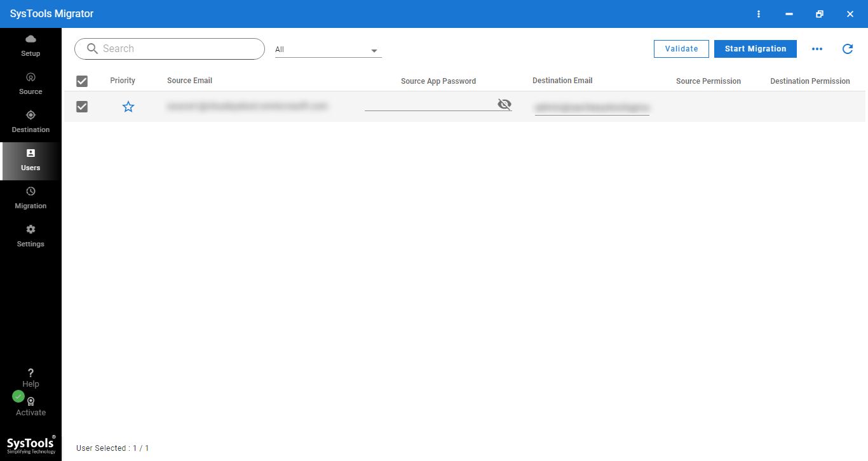The image size is (868, 461).
Task: Uncheck the first user row checkbox
Action: click(82, 107)
